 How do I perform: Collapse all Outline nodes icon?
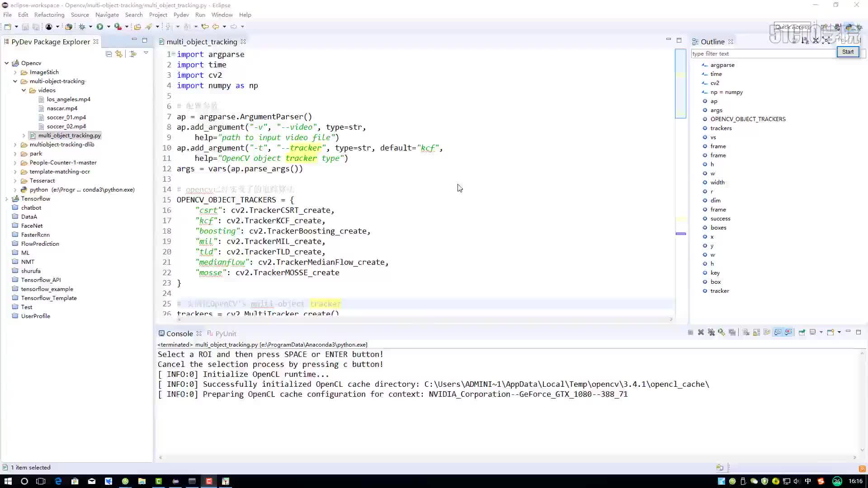pos(816,41)
